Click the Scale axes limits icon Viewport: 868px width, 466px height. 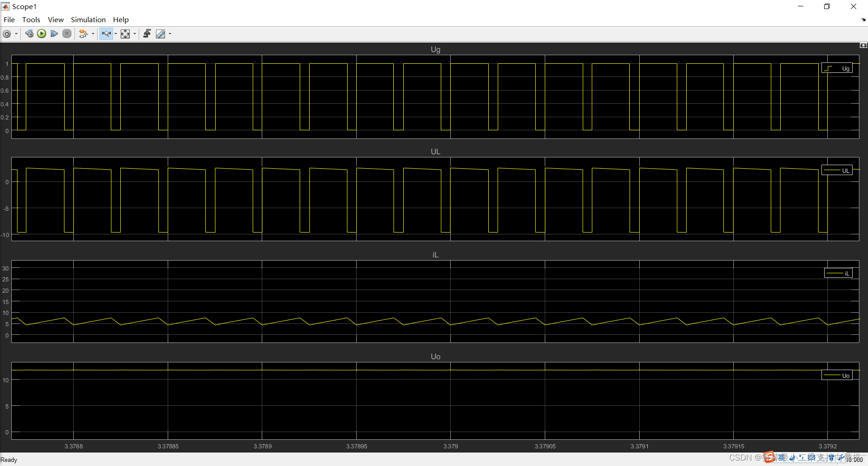tap(125, 34)
